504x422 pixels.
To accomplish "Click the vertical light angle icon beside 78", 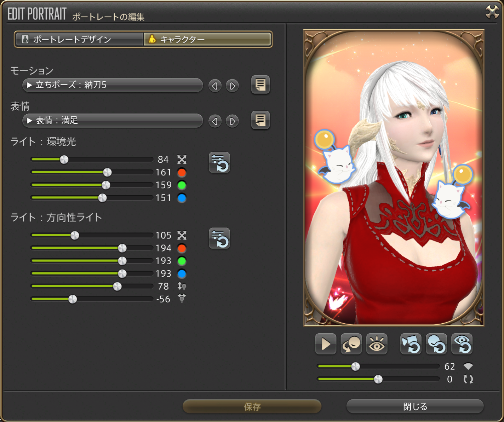I will click(x=182, y=286).
